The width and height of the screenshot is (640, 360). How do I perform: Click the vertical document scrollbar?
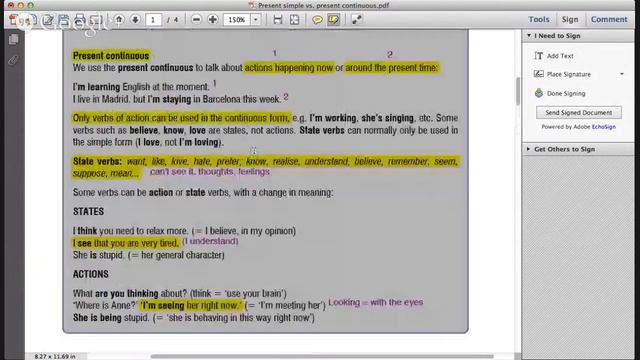click(518, 91)
